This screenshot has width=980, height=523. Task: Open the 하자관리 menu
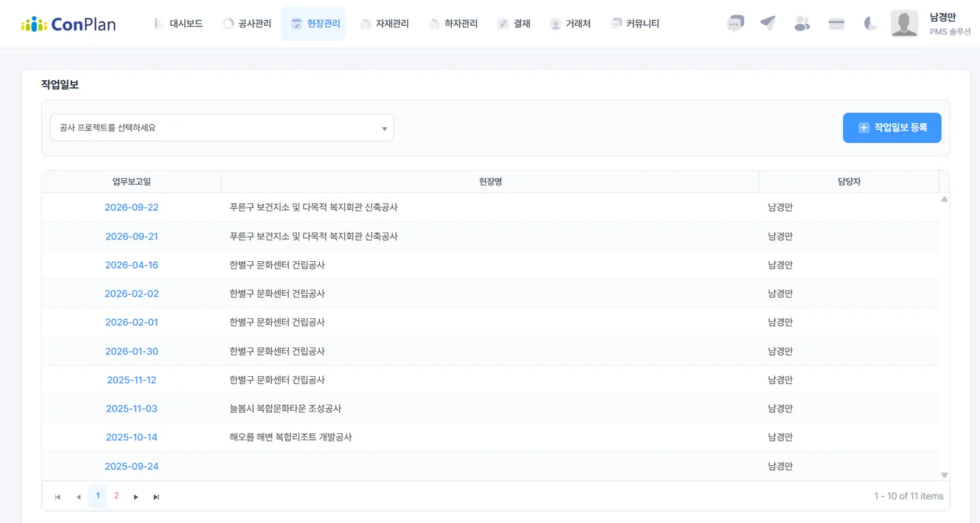coord(453,24)
